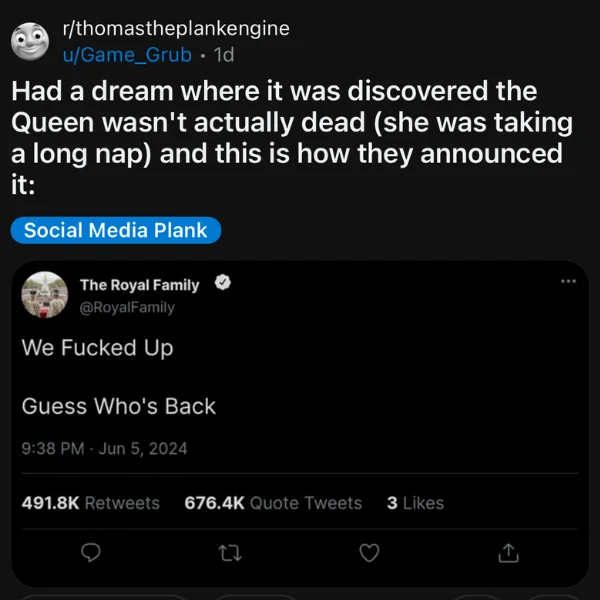This screenshot has height=600, width=600.
Task: Click the verified badge beside Royal Family
Action: pyautogui.click(x=224, y=285)
